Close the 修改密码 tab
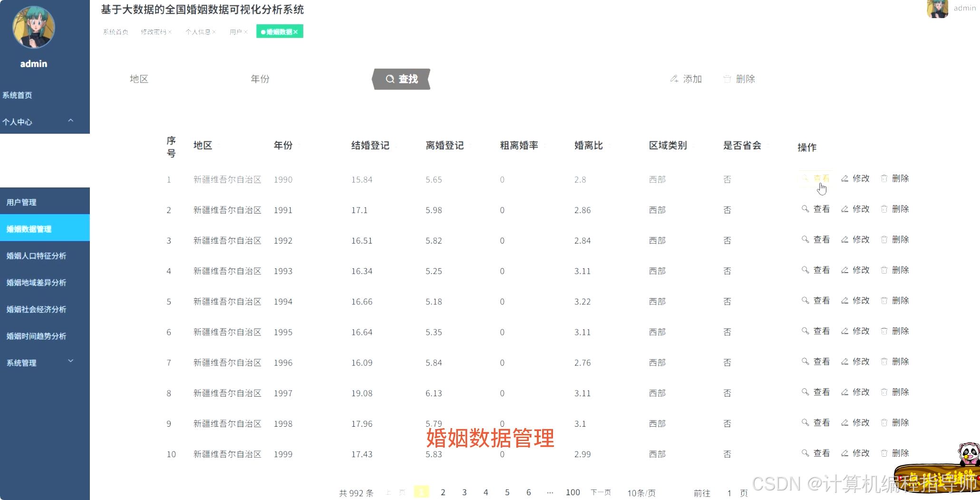The width and height of the screenshot is (980, 500). (x=170, y=32)
